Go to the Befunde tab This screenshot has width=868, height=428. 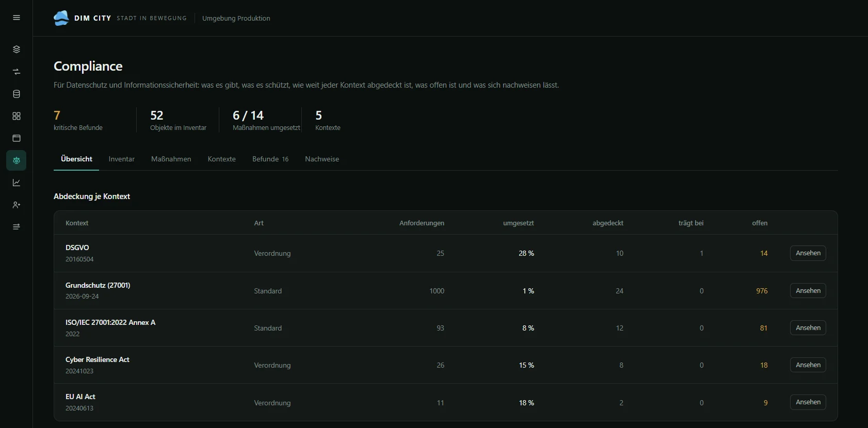[270, 159]
